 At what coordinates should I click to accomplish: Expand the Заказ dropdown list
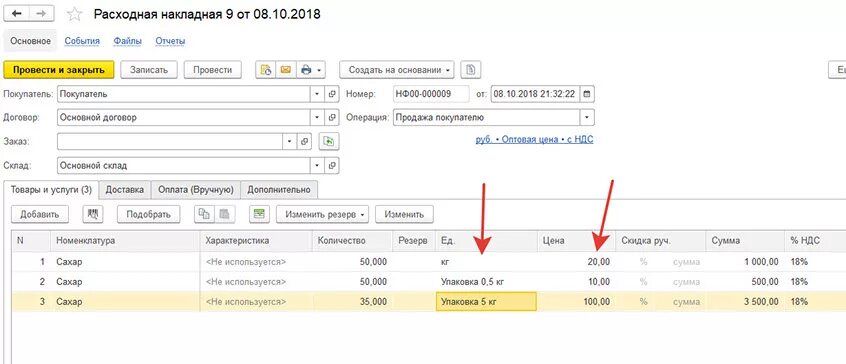(290, 141)
